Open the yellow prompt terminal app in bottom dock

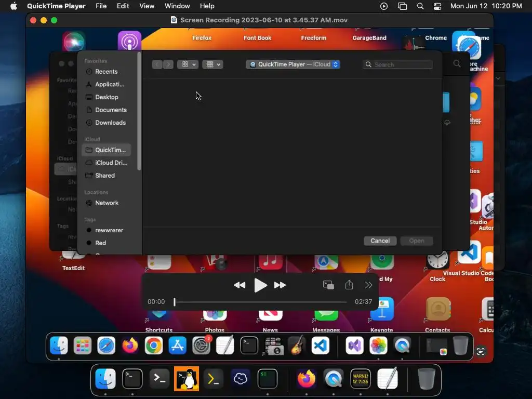coord(213,379)
